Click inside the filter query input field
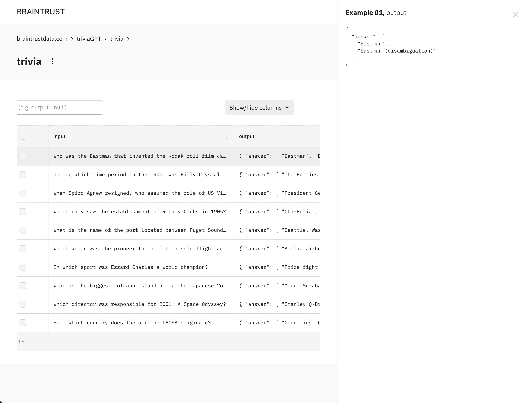 pos(60,108)
